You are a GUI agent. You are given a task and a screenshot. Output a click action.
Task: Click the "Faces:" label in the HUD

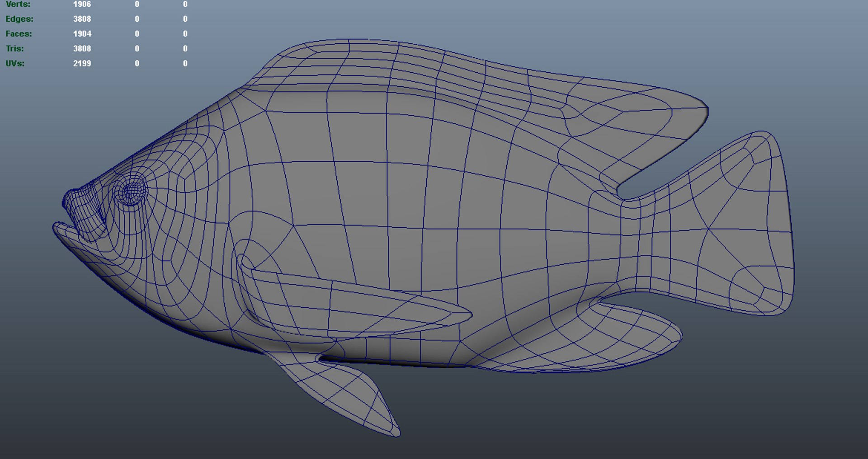[x=19, y=34]
